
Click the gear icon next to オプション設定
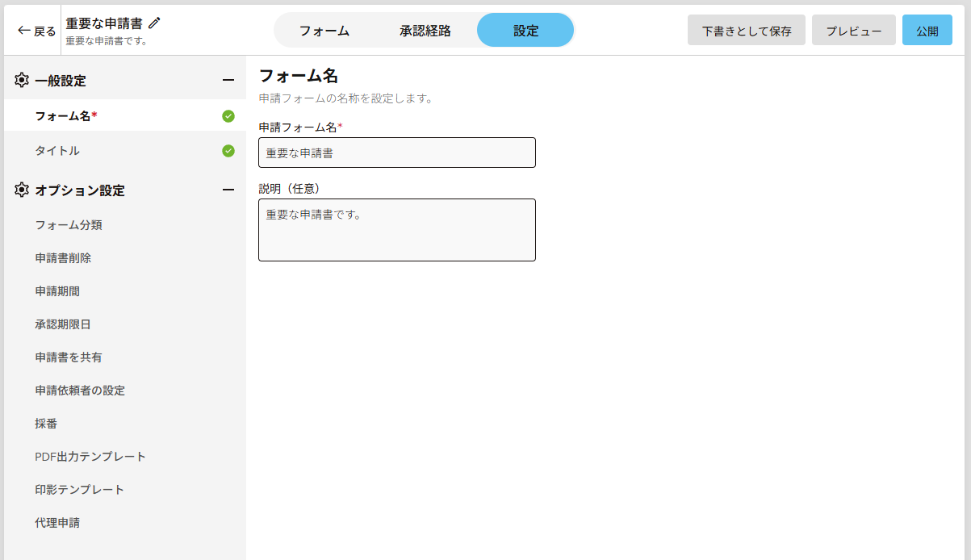click(22, 190)
